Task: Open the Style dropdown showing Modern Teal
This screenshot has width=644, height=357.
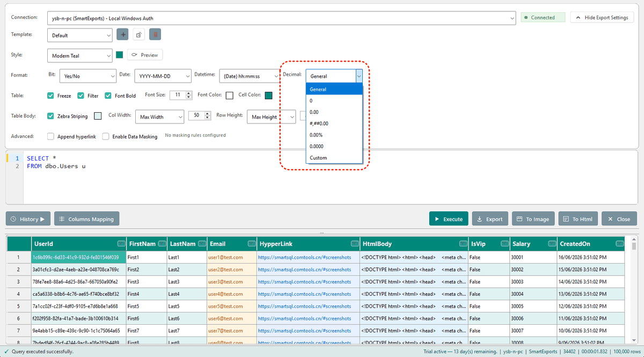Action: click(79, 55)
